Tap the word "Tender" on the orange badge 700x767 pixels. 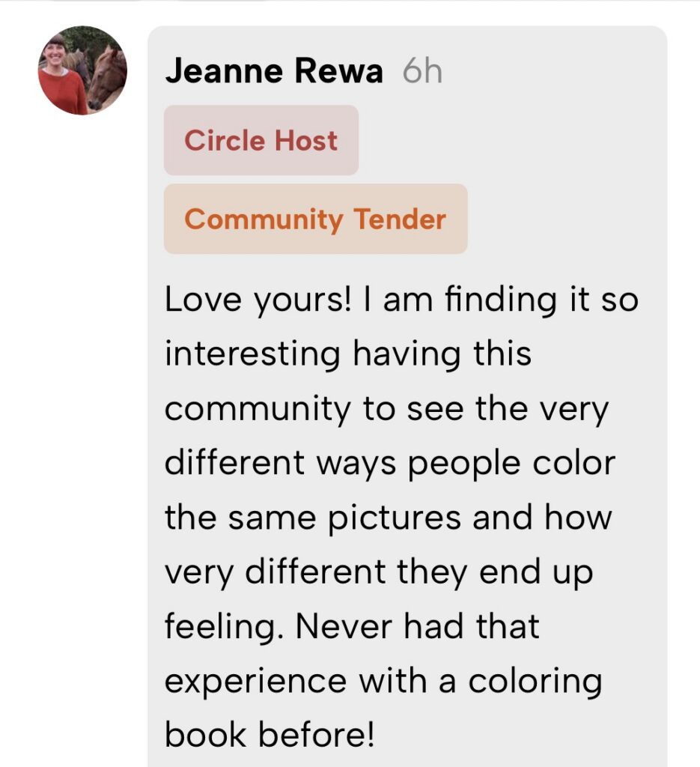tap(400, 219)
